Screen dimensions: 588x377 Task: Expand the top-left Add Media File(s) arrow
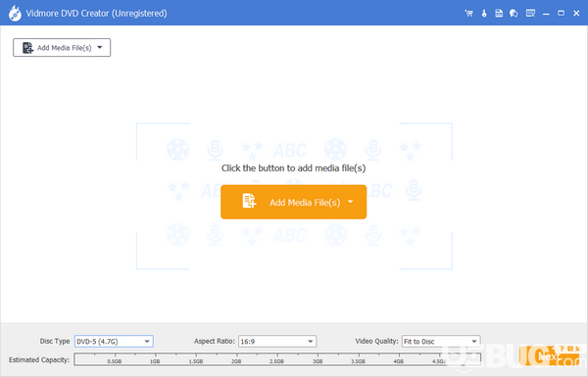pos(100,48)
